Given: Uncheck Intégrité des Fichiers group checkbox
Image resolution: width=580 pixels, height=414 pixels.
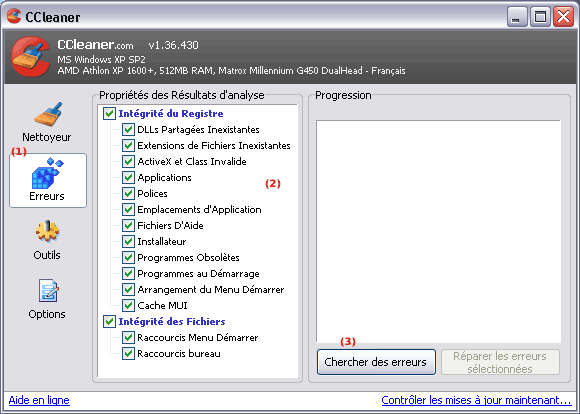Looking at the screenshot, I should click(x=109, y=322).
